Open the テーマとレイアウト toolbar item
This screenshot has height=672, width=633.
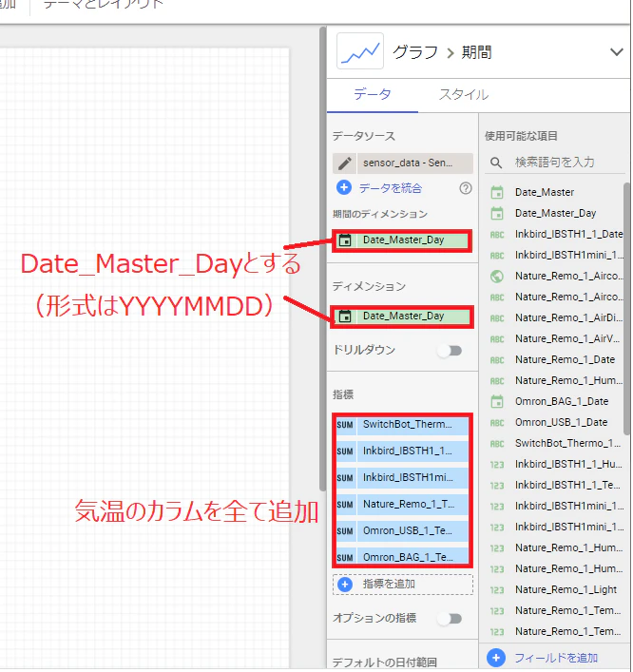click(x=104, y=5)
